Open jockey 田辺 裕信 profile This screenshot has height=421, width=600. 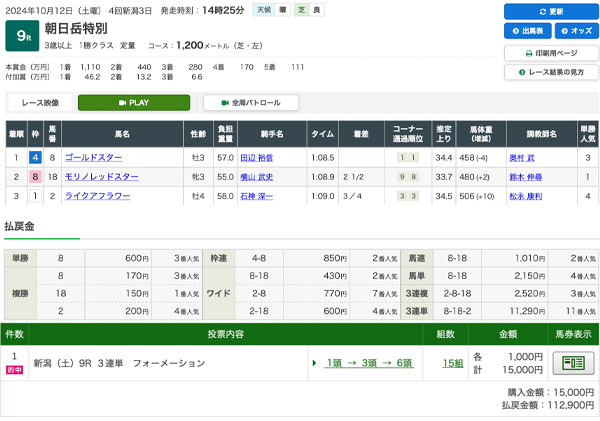[256, 157]
